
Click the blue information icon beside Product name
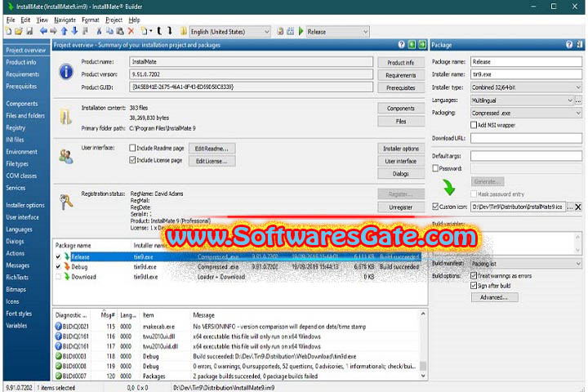point(66,71)
